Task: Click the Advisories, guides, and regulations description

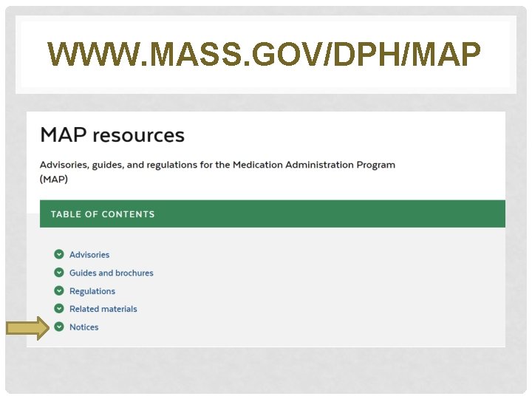Action: pos(217,171)
